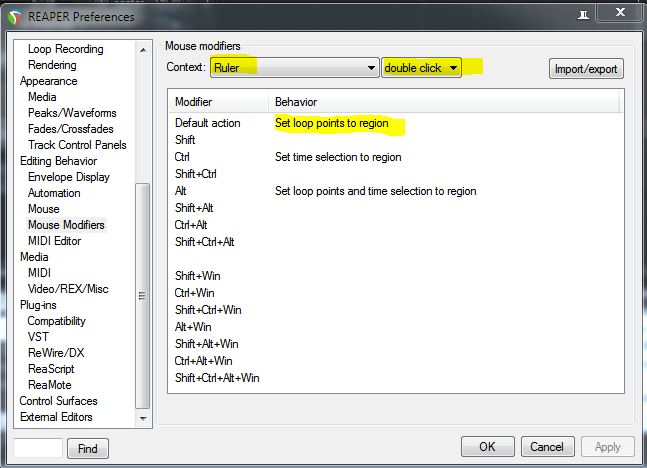Click the search field beside Find

click(x=38, y=448)
